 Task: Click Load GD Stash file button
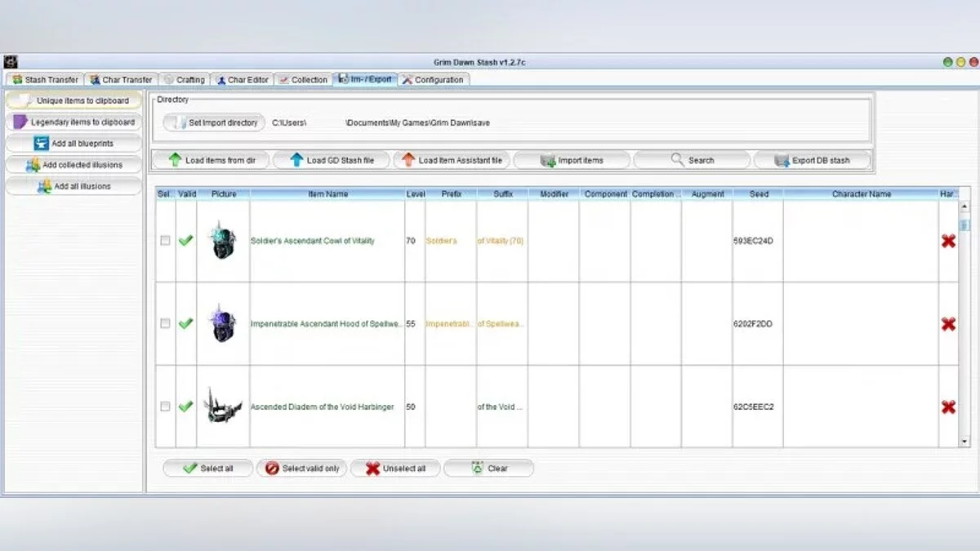[332, 160]
